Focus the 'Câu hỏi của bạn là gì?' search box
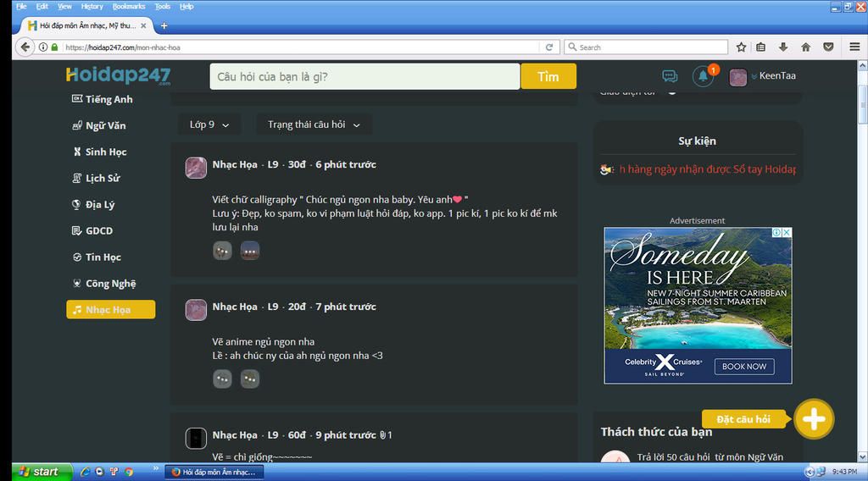The image size is (868, 481). click(364, 76)
